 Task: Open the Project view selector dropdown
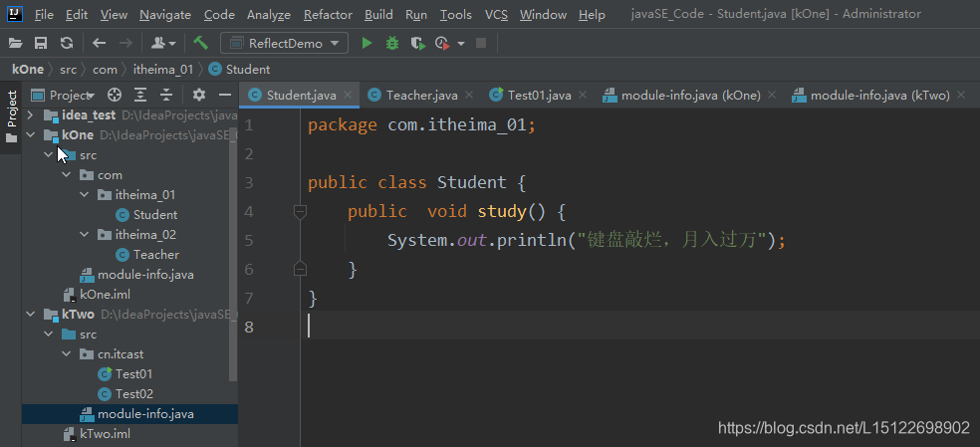tap(63, 95)
